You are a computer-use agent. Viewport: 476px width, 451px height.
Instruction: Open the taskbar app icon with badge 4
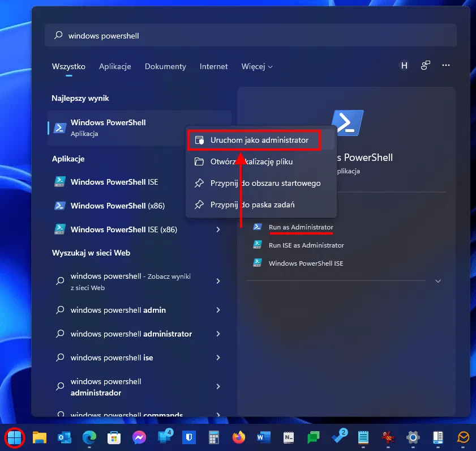(x=165, y=437)
